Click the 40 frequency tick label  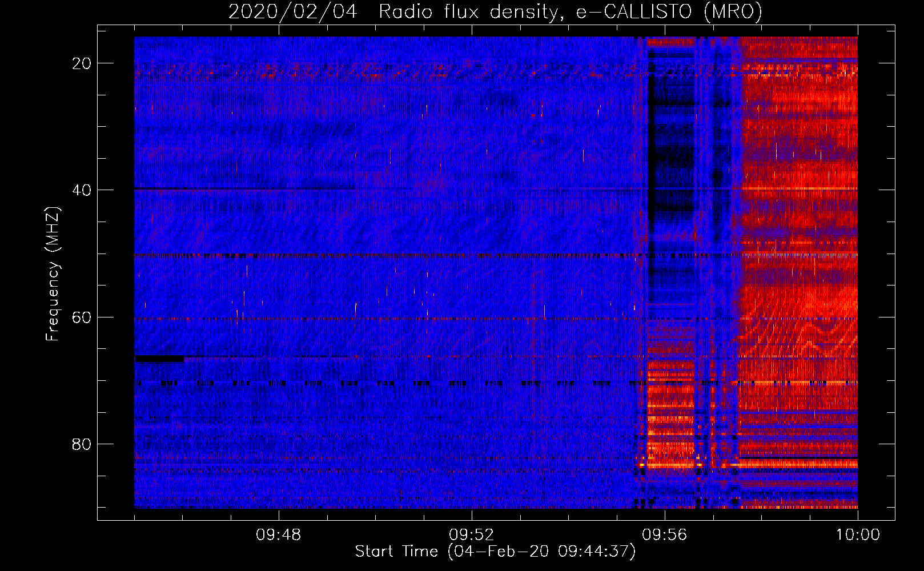(82, 190)
